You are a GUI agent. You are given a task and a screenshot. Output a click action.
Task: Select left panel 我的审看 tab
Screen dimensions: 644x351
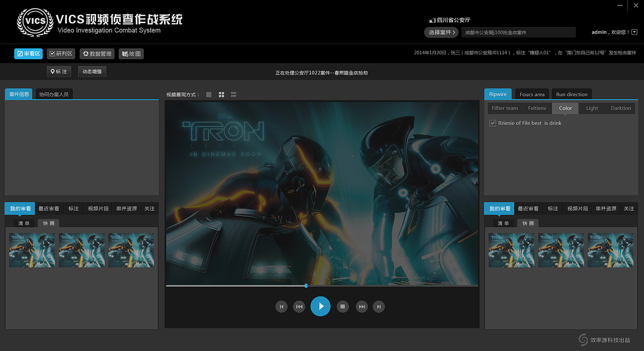pyautogui.click(x=20, y=209)
